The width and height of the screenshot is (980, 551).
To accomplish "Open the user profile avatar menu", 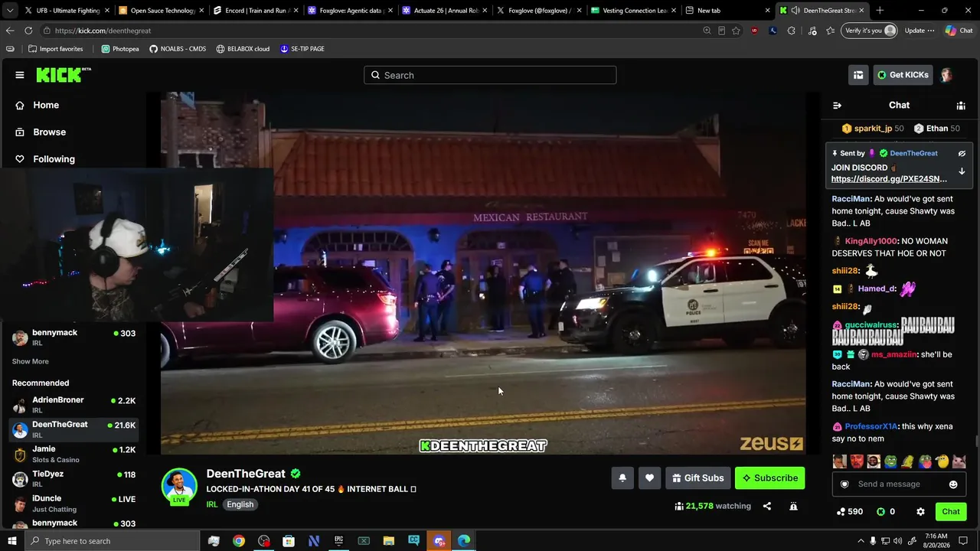I will point(946,75).
